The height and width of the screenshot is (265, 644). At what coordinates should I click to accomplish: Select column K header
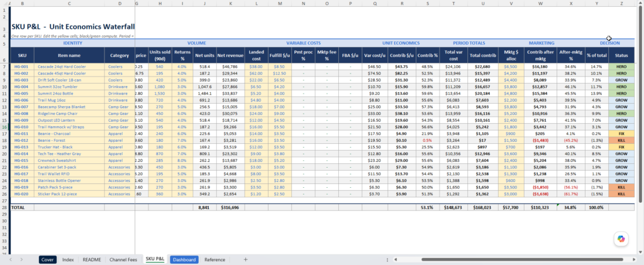[230, 3]
